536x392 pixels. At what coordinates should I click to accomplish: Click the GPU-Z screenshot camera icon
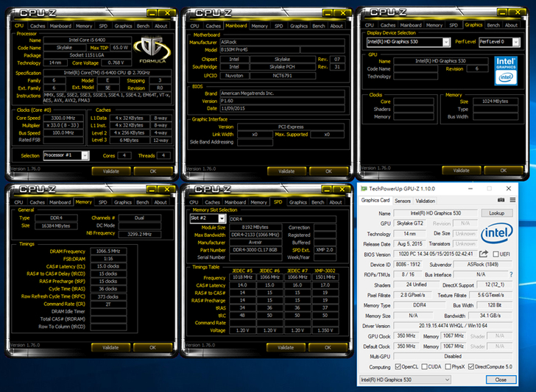[x=501, y=200]
